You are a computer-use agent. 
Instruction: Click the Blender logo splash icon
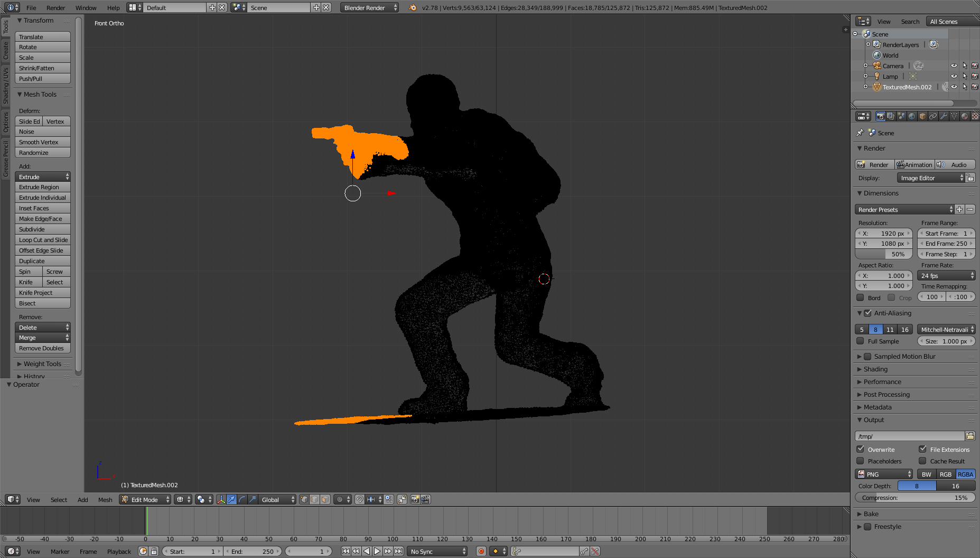pyautogui.click(x=413, y=7)
